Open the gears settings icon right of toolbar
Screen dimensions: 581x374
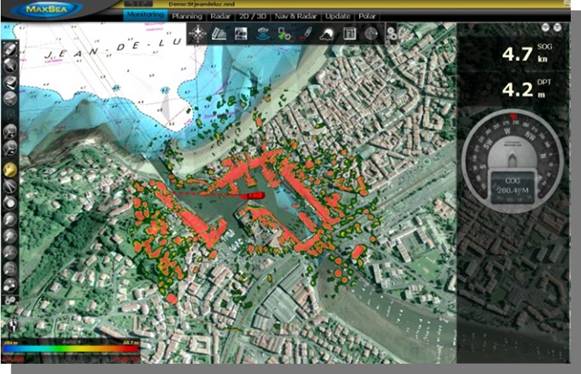coord(392,33)
